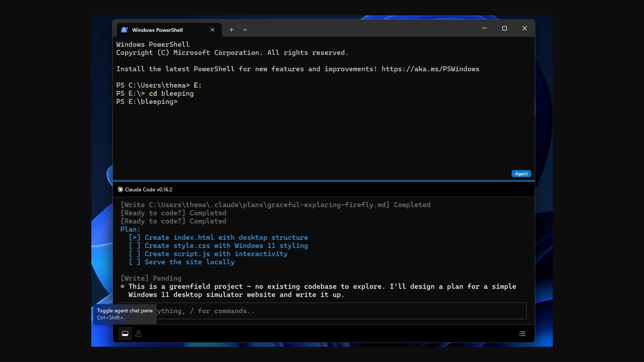Click the cd bleeping command line
This screenshot has width=644, height=362.
point(155,93)
